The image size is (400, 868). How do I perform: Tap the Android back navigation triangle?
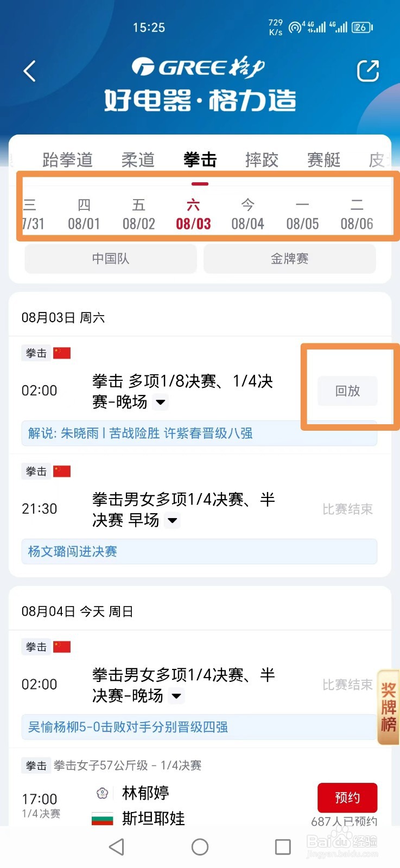click(x=116, y=847)
